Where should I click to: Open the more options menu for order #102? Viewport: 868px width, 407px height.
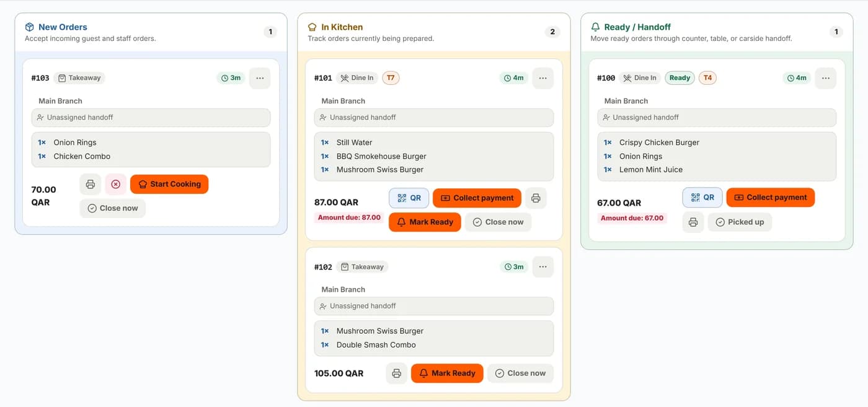tap(542, 266)
